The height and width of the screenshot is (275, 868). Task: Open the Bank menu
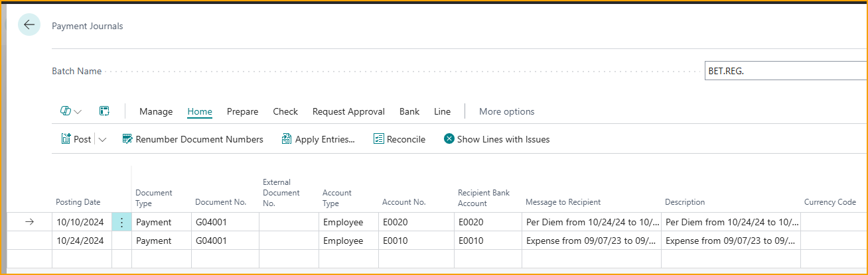coord(409,111)
